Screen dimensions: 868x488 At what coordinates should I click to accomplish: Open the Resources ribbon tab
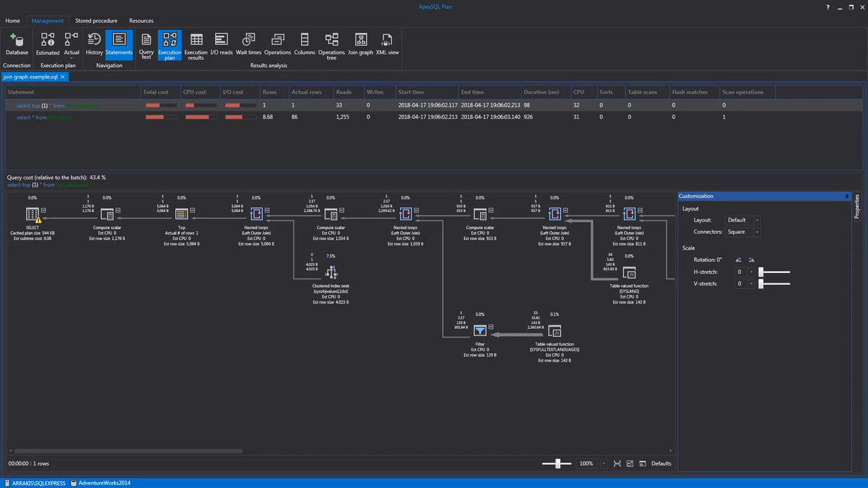click(x=141, y=20)
